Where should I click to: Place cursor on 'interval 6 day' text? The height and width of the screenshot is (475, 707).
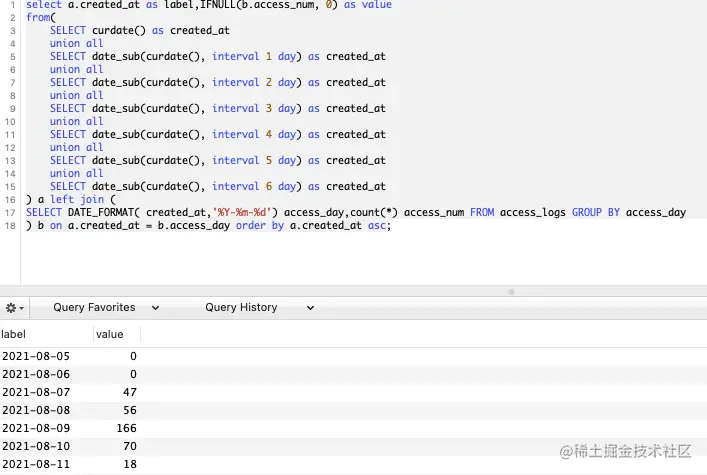tap(253, 186)
